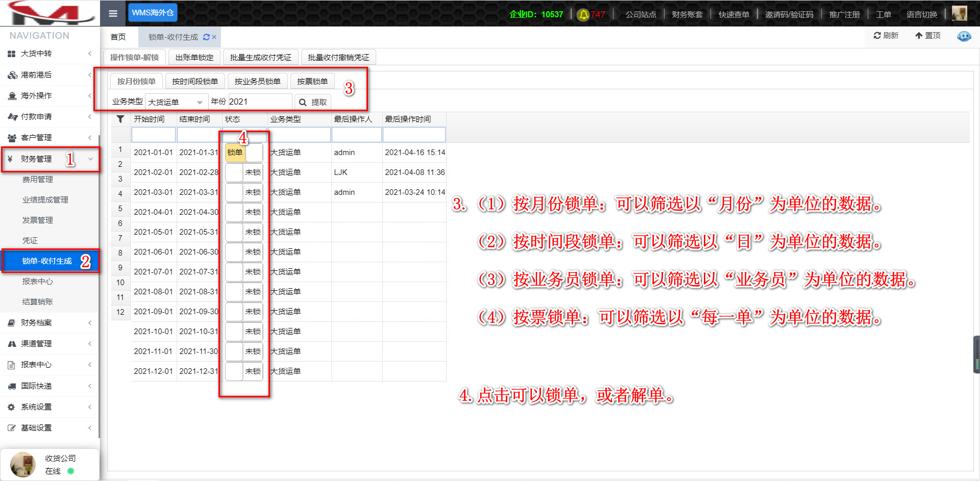Viewport: 980px width, 481px height.
Task: Click the 刷新 refresh button
Action: [x=886, y=36]
